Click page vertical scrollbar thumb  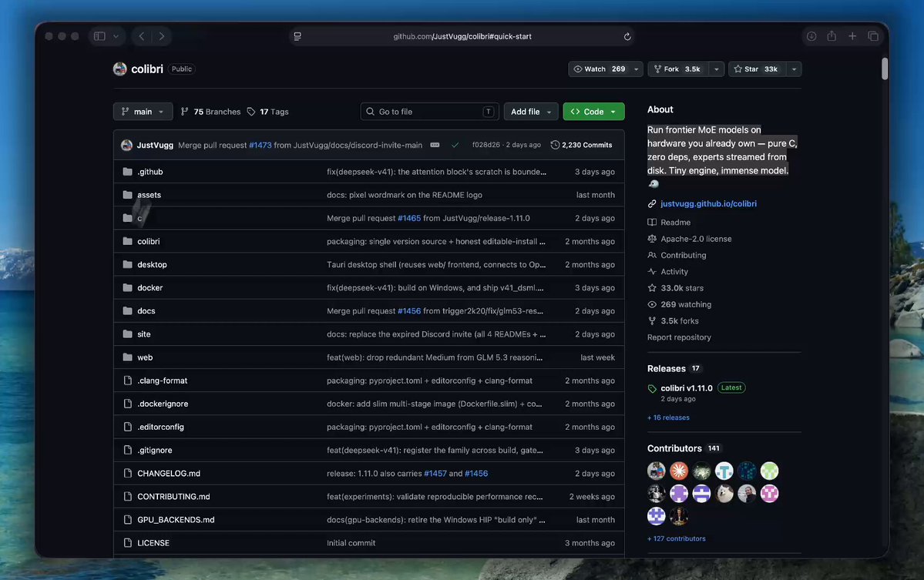[x=885, y=69]
